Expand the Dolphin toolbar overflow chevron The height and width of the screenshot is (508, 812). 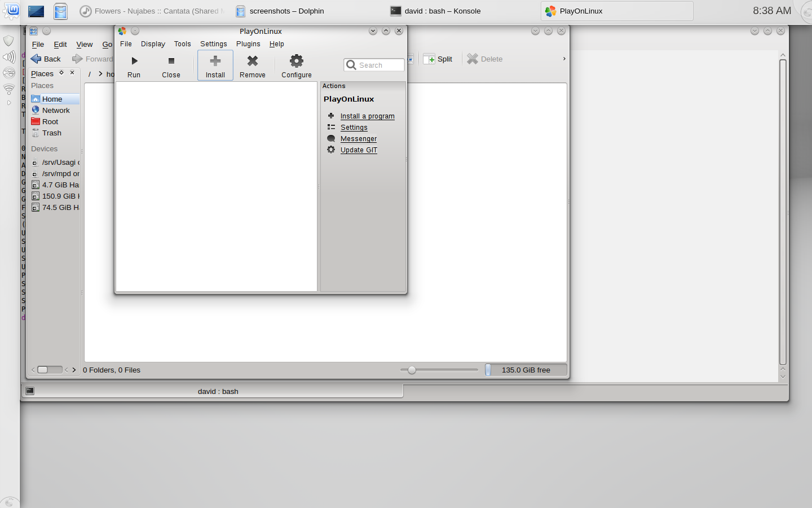pos(564,59)
